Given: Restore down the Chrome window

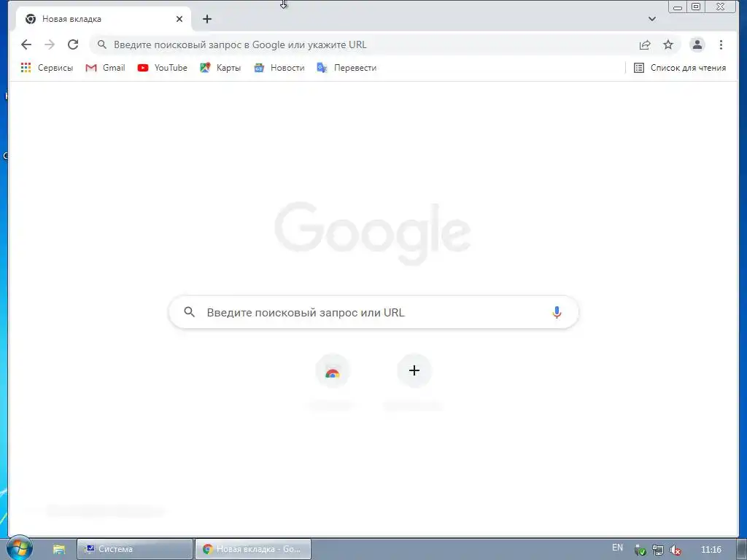Looking at the screenshot, I should click(x=696, y=7).
